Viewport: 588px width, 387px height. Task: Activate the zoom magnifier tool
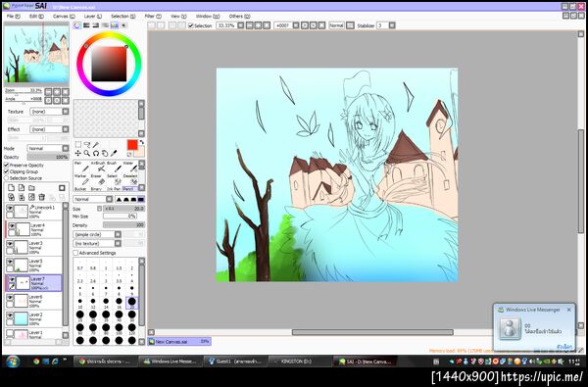pyautogui.click(x=87, y=153)
